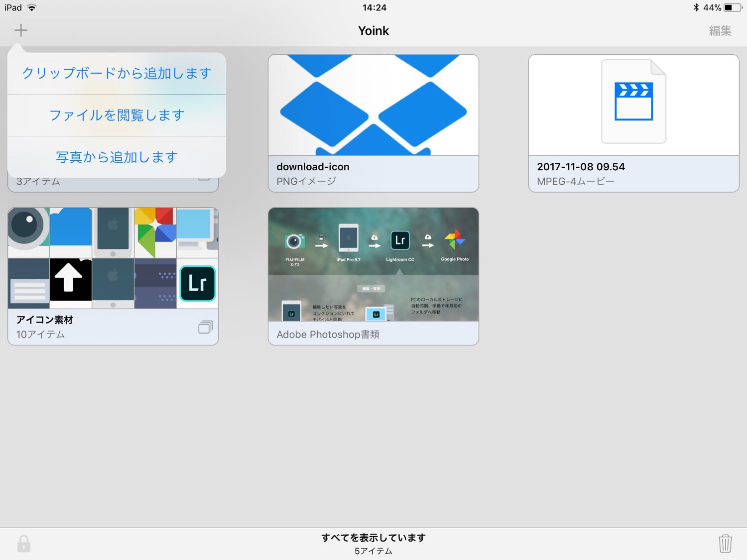Tap the battery indicator icon
This screenshot has width=747, height=560.
pyautogui.click(x=733, y=7)
